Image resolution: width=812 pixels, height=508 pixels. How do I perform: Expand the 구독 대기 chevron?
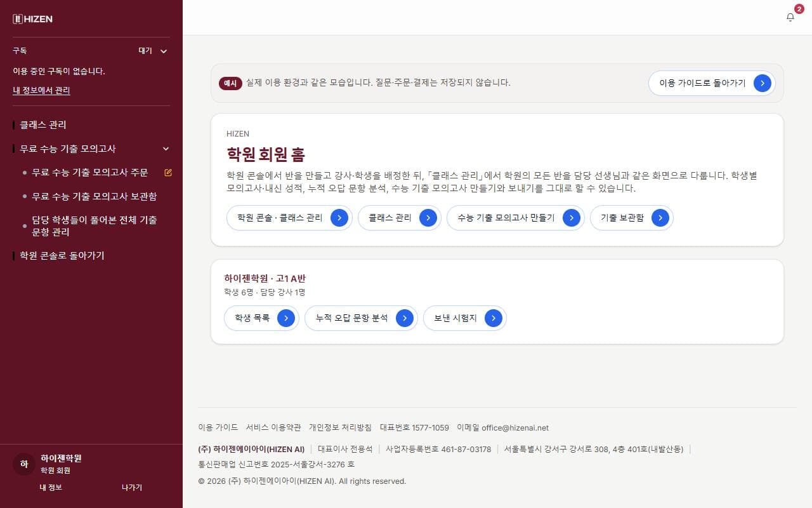pyautogui.click(x=164, y=51)
